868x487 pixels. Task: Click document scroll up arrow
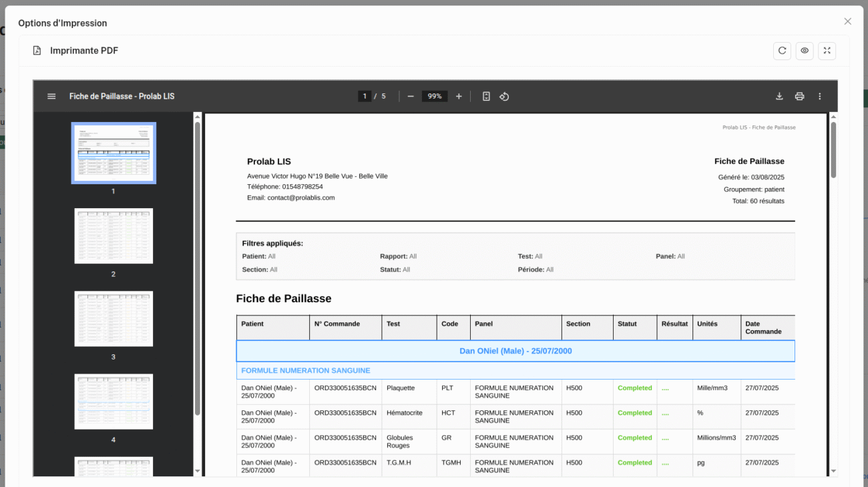click(x=833, y=116)
